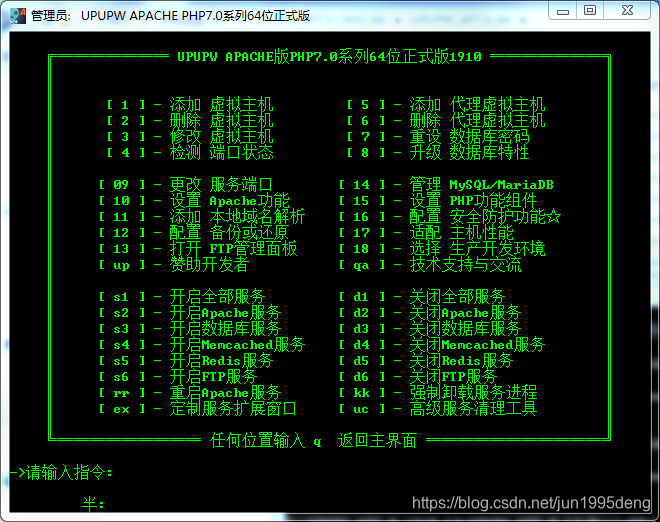Select menu line d5 关闭Redis服务
Image resolution: width=660 pixels, height=522 pixels.
coord(426,360)
